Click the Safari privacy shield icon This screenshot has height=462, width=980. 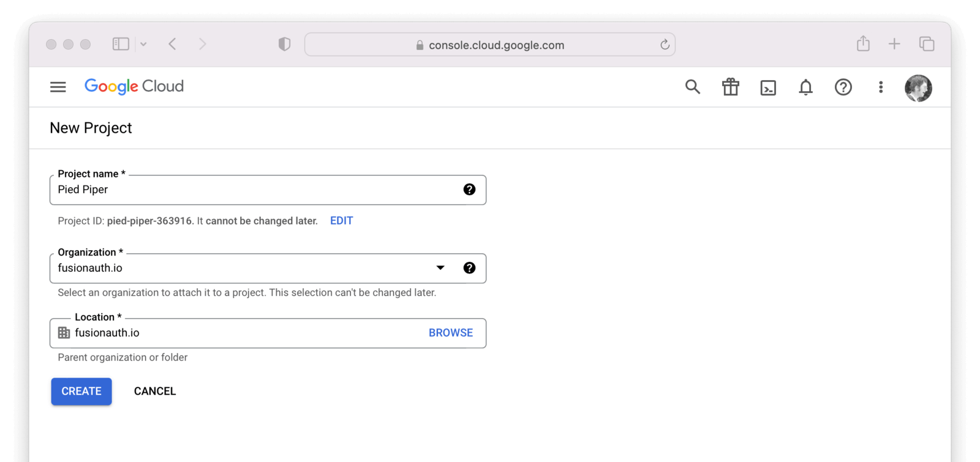pyautogui.click(x=284, y=44)
